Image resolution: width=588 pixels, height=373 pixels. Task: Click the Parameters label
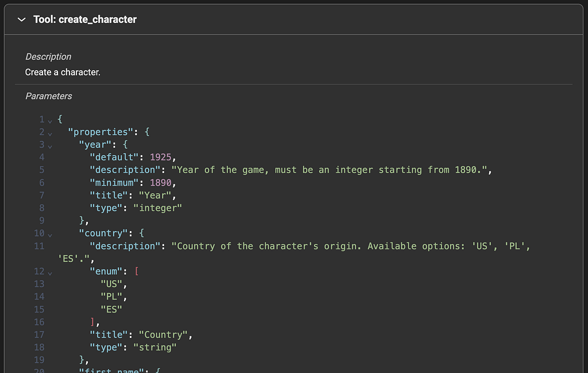48,96
